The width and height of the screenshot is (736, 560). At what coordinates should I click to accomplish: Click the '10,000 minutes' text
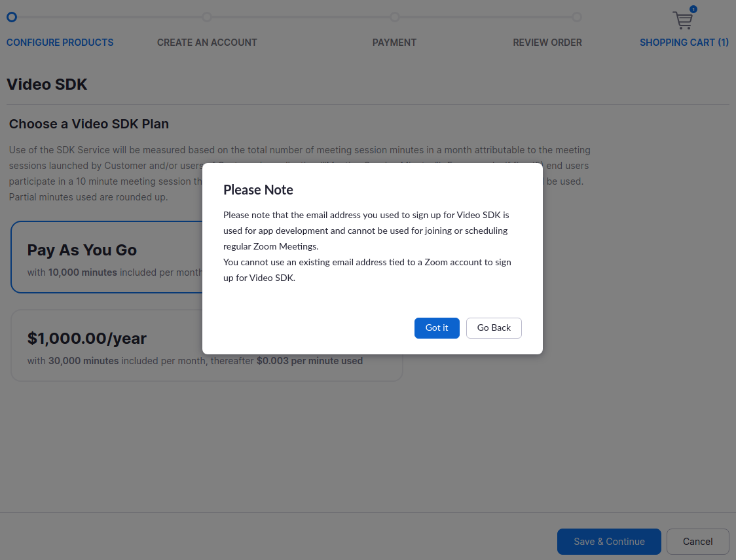tap(83, 272)
